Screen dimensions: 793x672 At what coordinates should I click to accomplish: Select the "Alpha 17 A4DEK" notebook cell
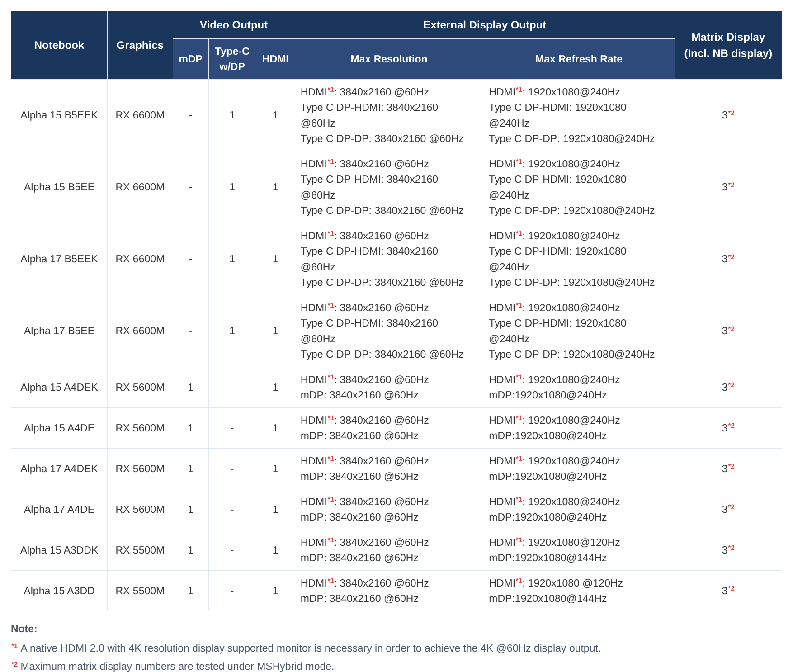point(59,469)
